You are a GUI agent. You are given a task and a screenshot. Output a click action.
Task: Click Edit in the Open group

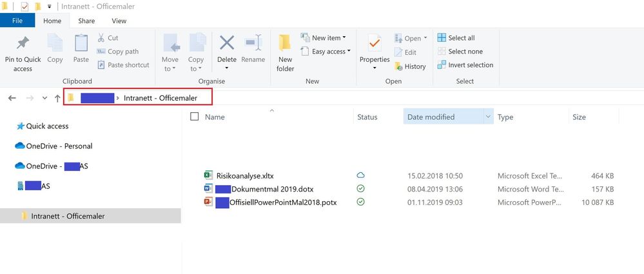click(405, 52)
